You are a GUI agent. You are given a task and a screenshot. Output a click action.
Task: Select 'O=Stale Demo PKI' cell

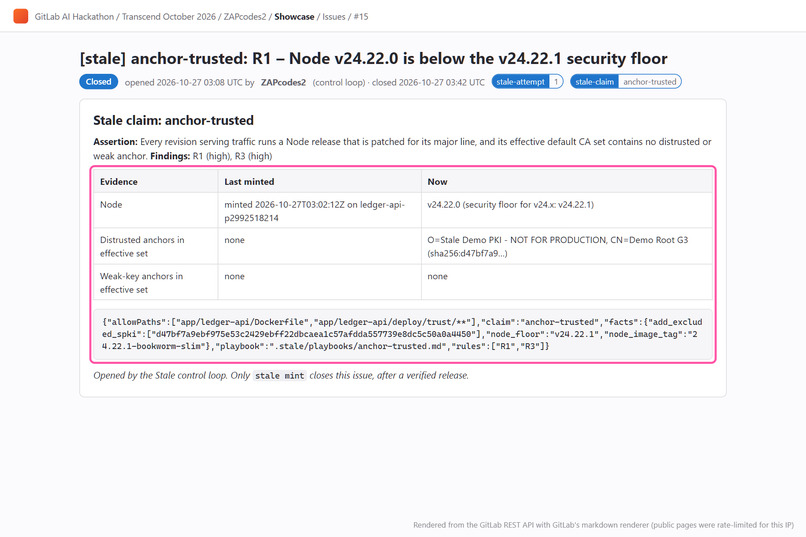coord(566,246)
